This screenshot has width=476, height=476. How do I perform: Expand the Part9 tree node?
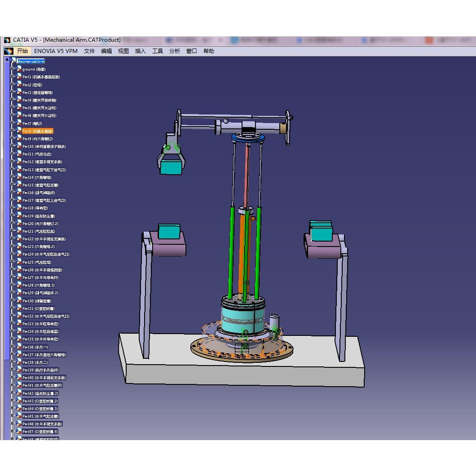pyautogui.click(x=13, y=138)
